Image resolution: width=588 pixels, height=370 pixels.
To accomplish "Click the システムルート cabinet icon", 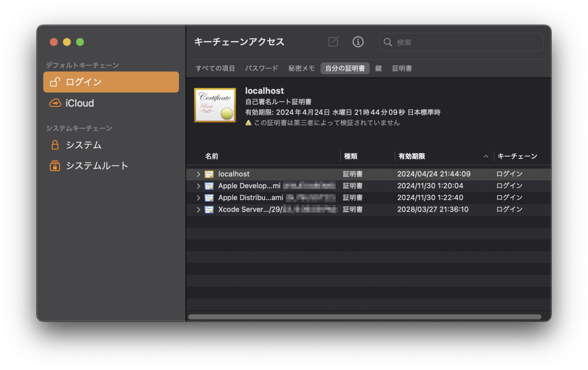I will [x=55, y=166].
